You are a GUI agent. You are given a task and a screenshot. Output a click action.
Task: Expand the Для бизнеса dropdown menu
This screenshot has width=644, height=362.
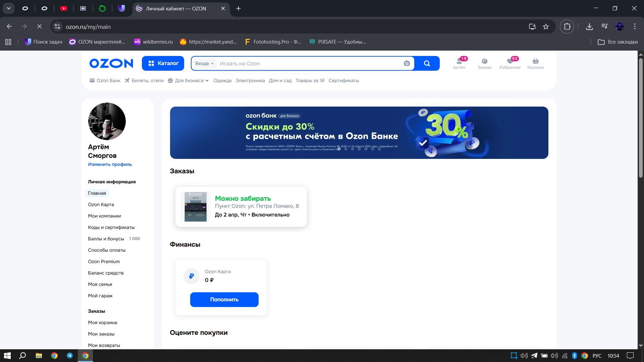[x=189, y=81]
